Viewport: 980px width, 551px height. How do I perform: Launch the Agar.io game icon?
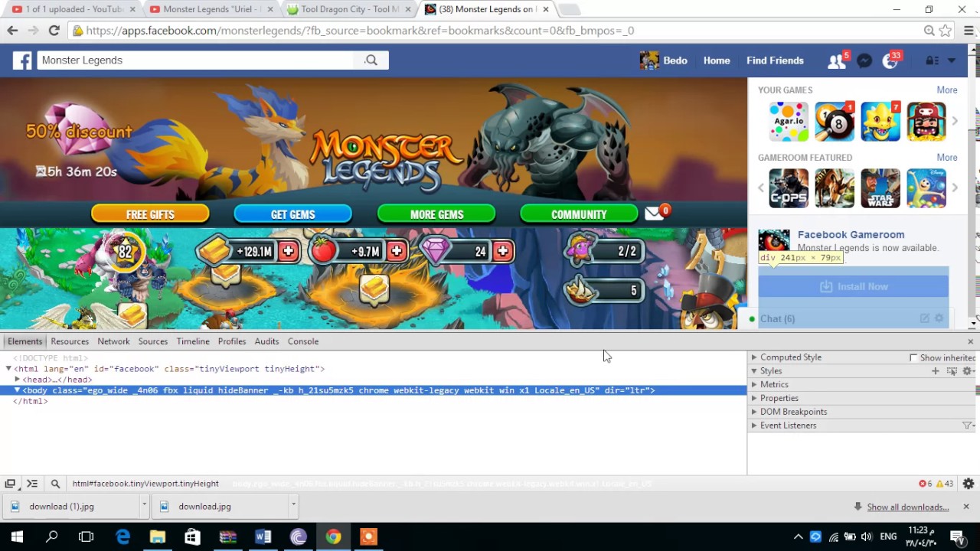tap(789, 122)
